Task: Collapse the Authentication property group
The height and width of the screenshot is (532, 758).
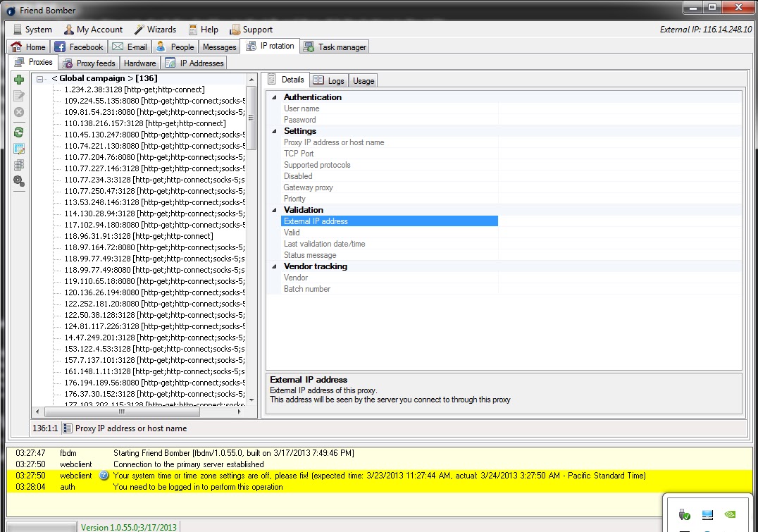Action: point(274,97)
